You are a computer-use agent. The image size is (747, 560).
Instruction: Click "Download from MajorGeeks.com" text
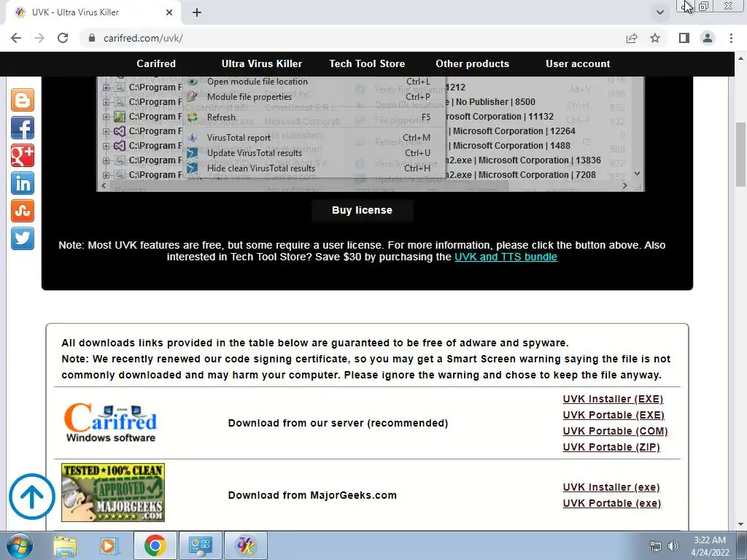tap(312, 495)
